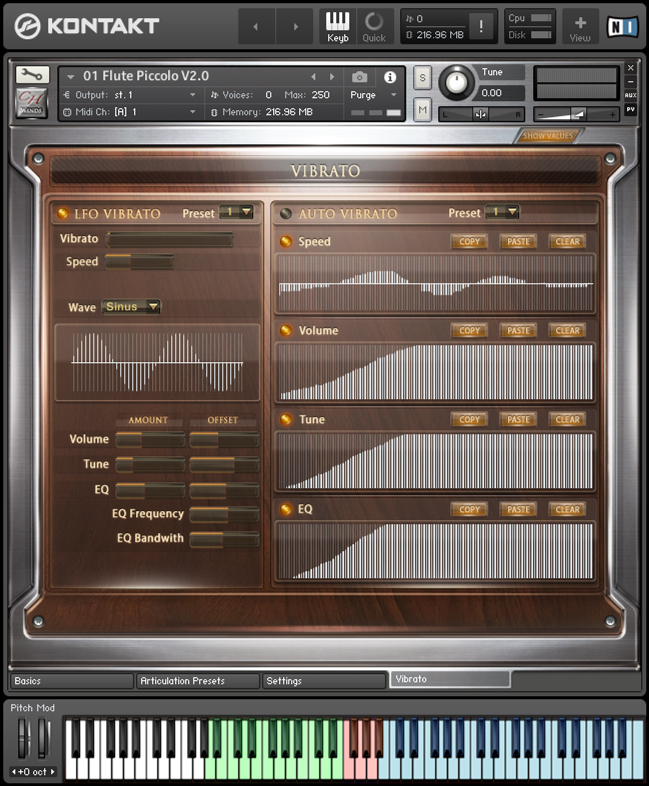Remove instrument with X button
This screenshot has height=786, width=649.
[630, 67]
